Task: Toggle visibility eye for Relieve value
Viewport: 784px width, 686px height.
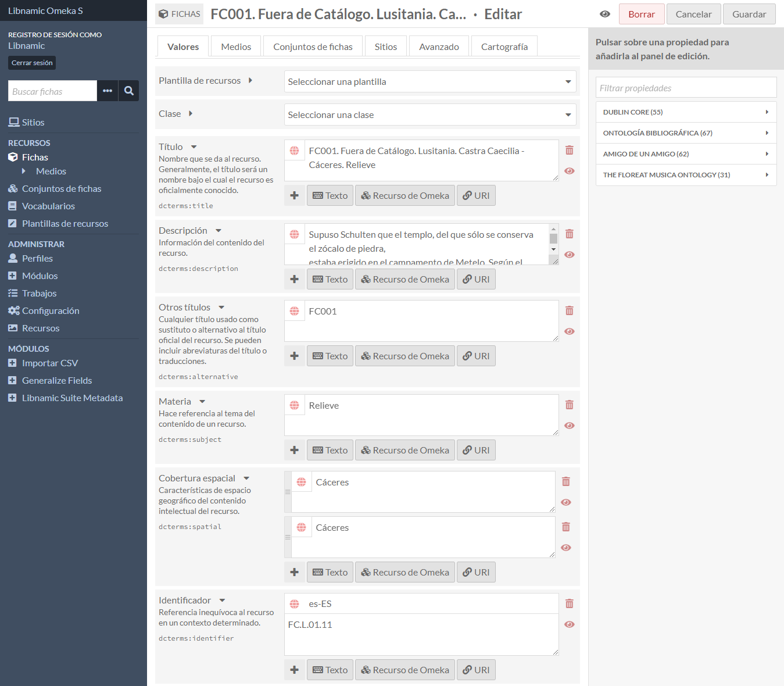Action: coord(570,426)
